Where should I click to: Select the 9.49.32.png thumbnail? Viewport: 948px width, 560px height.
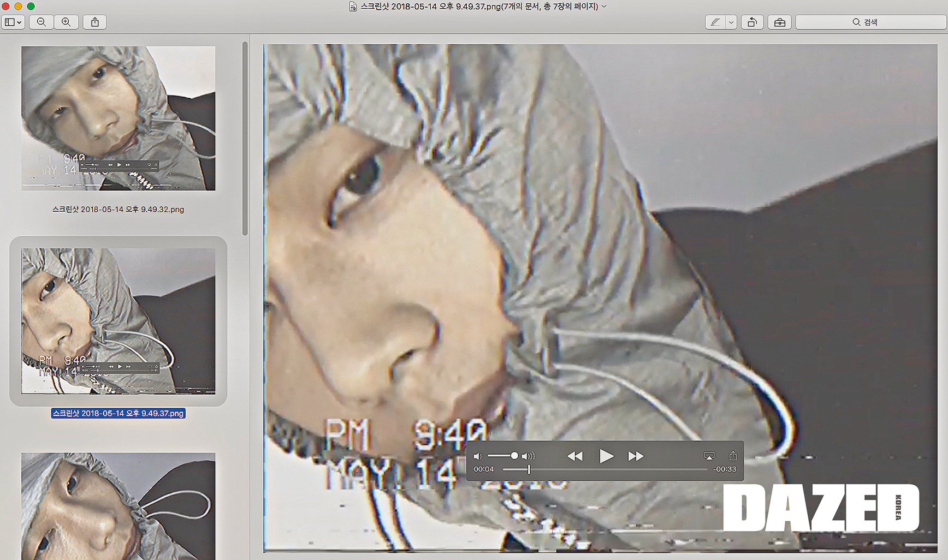118,118
